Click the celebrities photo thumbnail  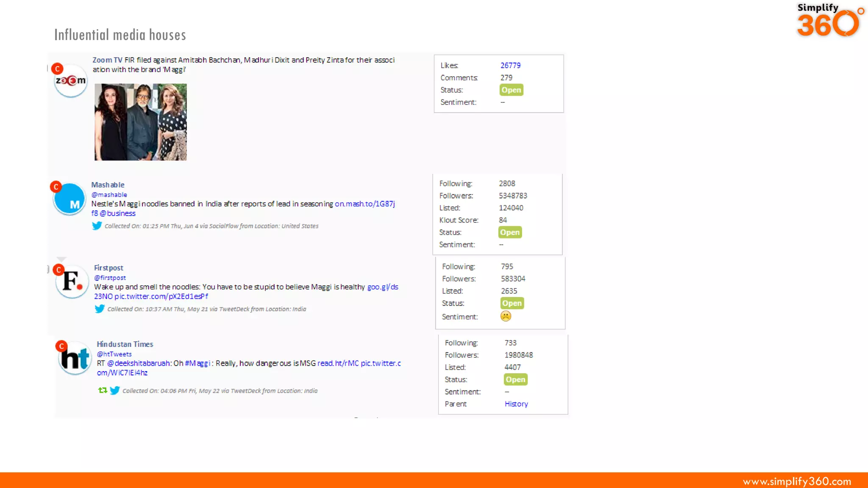(140, 122)
